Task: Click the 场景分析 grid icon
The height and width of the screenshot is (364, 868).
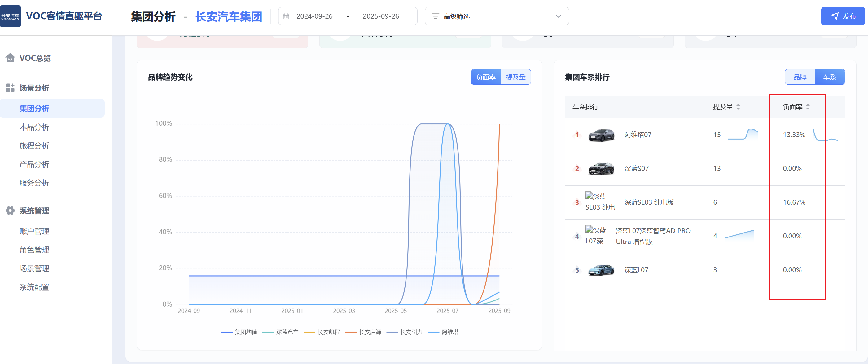Action: (x=10, y=88)
